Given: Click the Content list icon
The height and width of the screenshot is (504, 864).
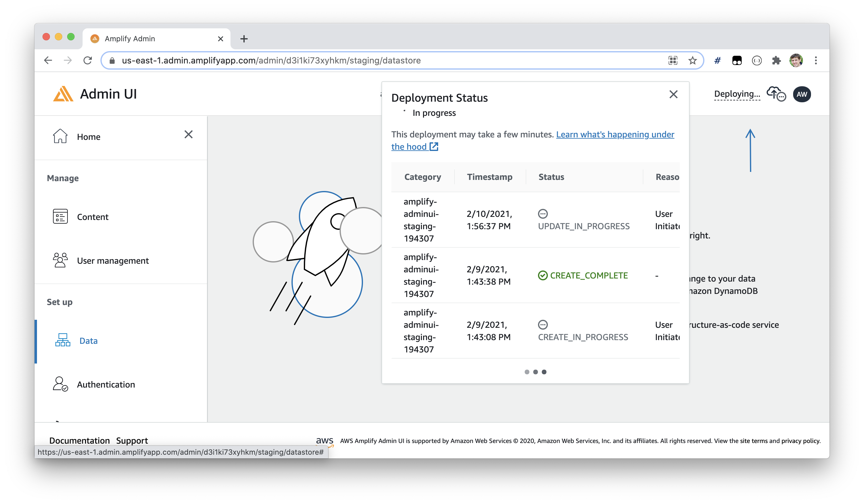Looking at the screenshot, I should (x=60, y=216).
